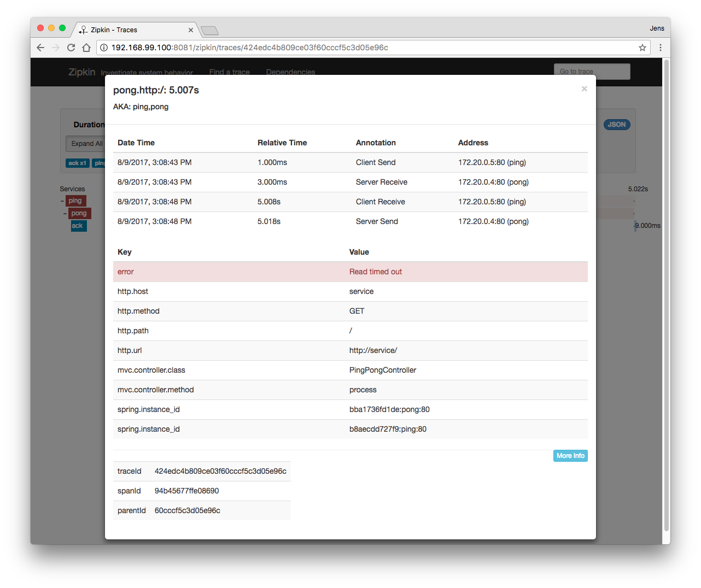The height and width of the screenshot is (588, 701).
Task: Click the 'Server Receive' annotation cell
Action: pyautogui.click(x=382, y=182)
